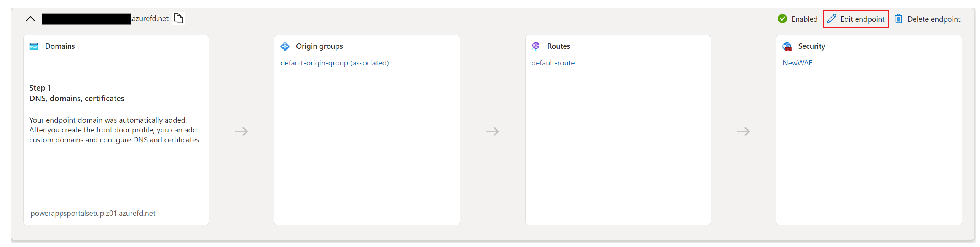Click the arrow between Routes and Security
The height and width of the screenshot is (247, 980).
click(744, 132)
